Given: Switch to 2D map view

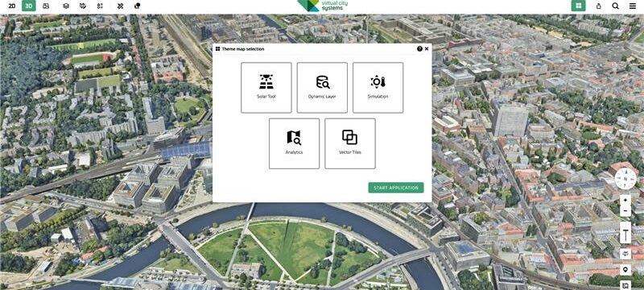Looking at the screenshot, I should tap(12, 6).
